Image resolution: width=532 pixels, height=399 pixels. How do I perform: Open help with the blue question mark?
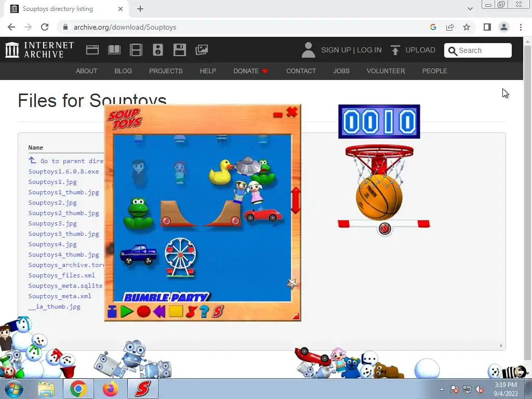point(204,312)
